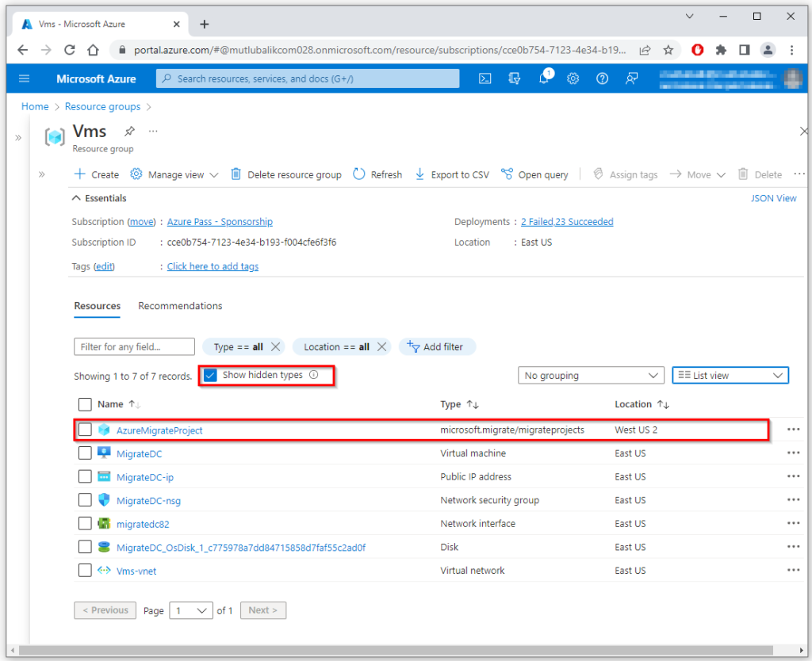Viewport: 812px width, 661px height.
Task: Open the page number dropdown
Action: click(192, 610)
